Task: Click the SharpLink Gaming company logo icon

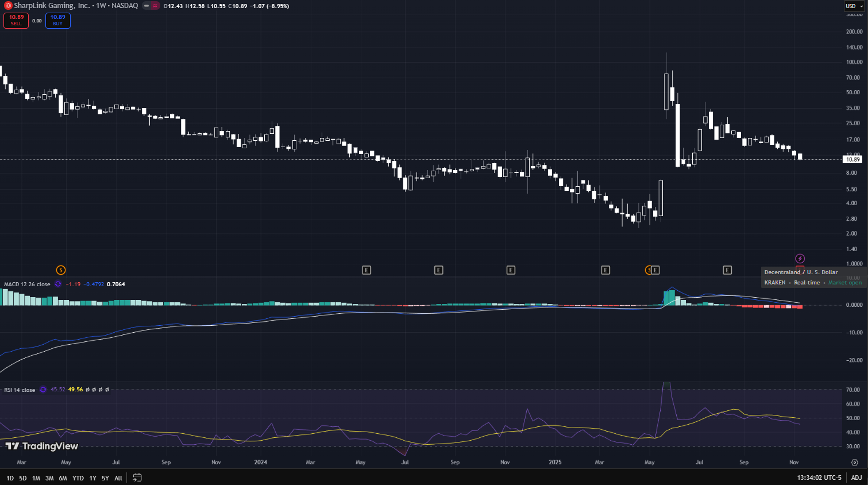Action: coord(8,6)
